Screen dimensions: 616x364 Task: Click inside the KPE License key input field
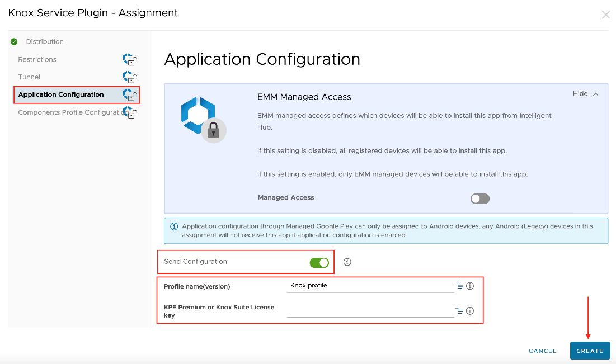tap(369, 312)
